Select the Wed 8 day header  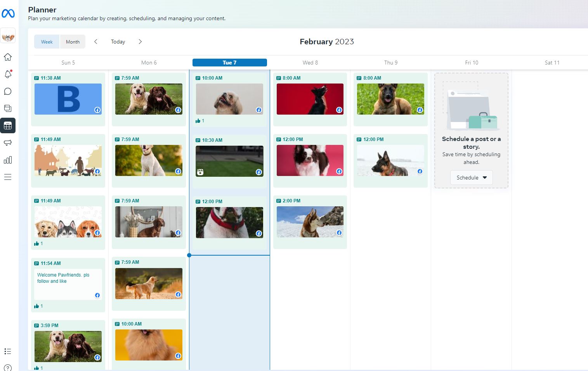click(310, 63)
